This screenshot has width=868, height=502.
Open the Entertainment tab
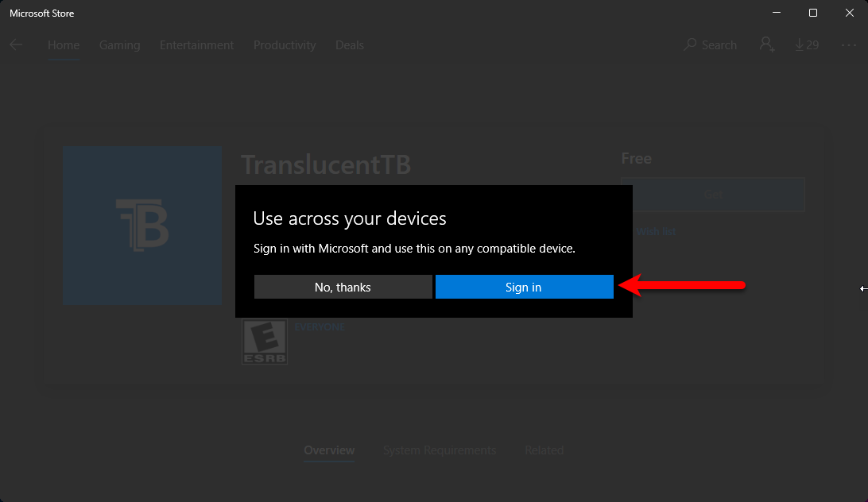(x=196, y=44)
